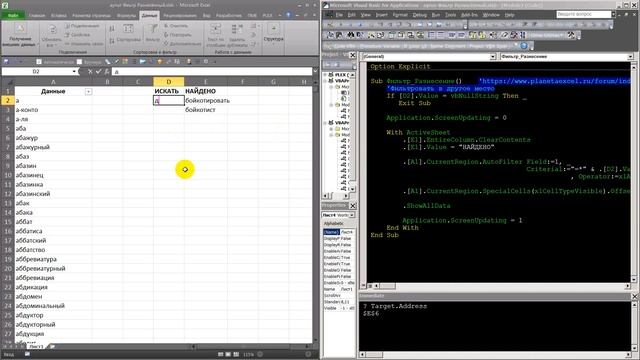The height and width of the screenshot is (360, 640).
Task: Click the Visible property row
Action: click(339, 308)
